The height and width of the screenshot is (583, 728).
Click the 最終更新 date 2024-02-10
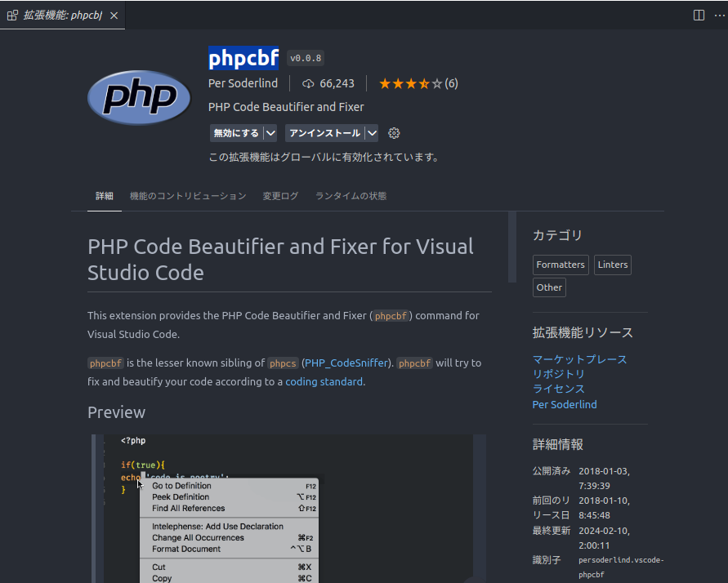(x=604, y=538)
